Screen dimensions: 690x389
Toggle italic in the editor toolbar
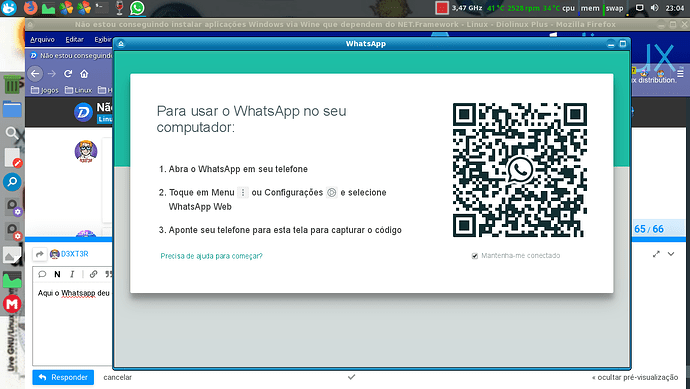point(72,274)
